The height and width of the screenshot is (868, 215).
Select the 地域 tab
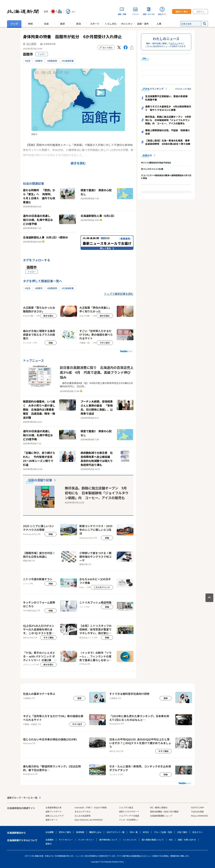pos(30,24)
